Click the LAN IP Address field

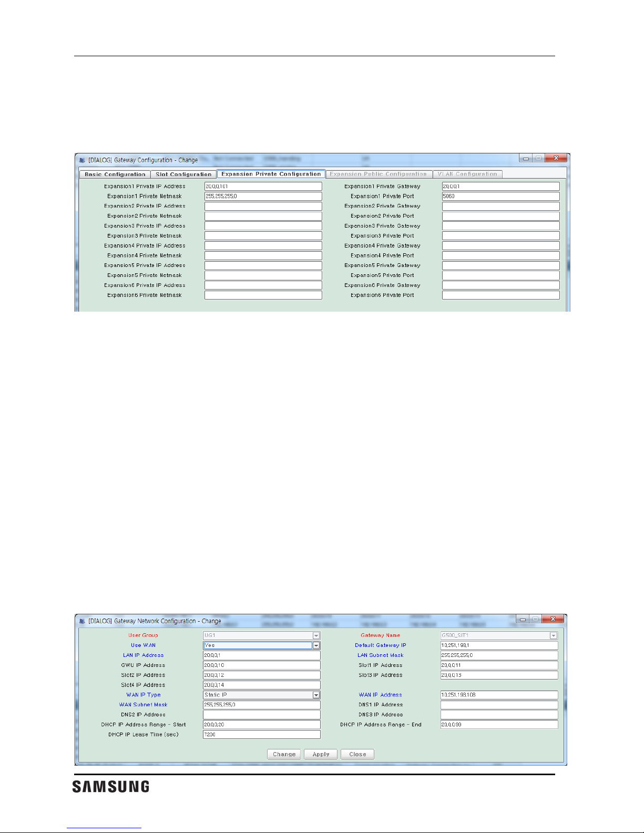(x=262, y=655)
